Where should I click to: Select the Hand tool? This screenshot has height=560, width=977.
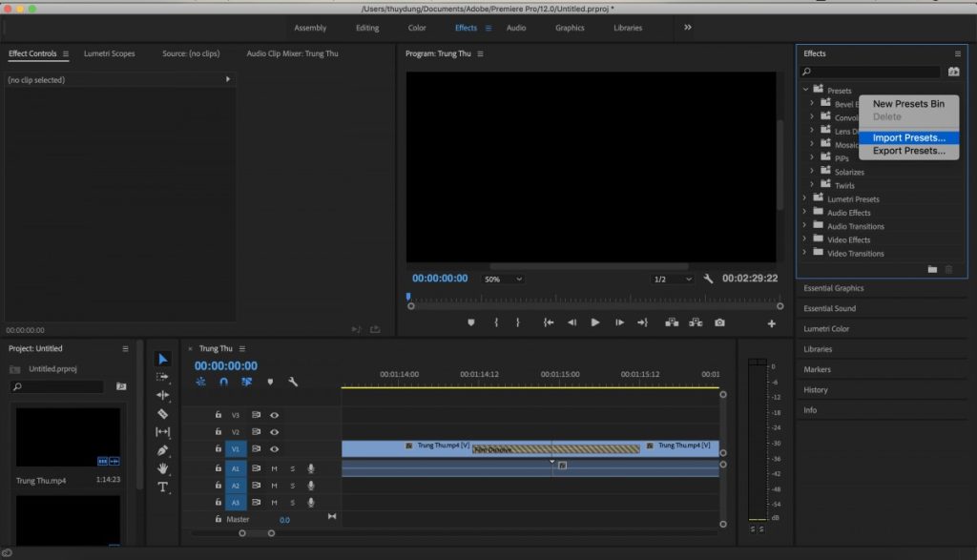click(x=162, y=468)
